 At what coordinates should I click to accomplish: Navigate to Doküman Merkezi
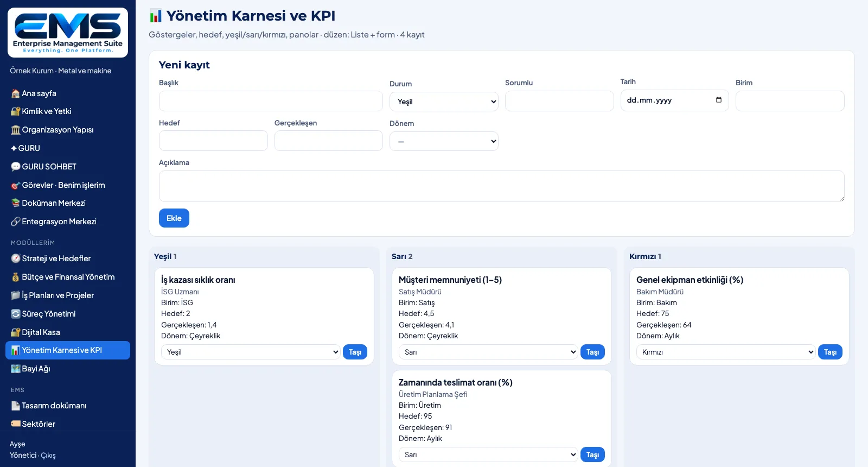click(x=68, y=203)
